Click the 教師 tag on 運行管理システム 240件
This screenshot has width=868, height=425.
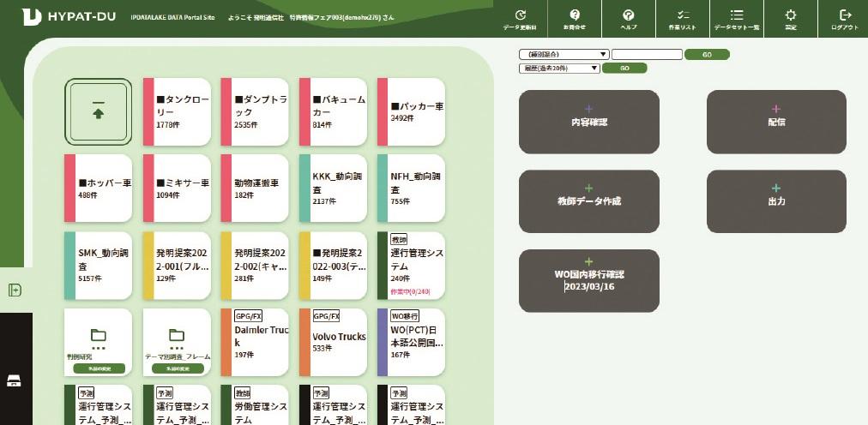pyautogui.click(x=399, y=240)
